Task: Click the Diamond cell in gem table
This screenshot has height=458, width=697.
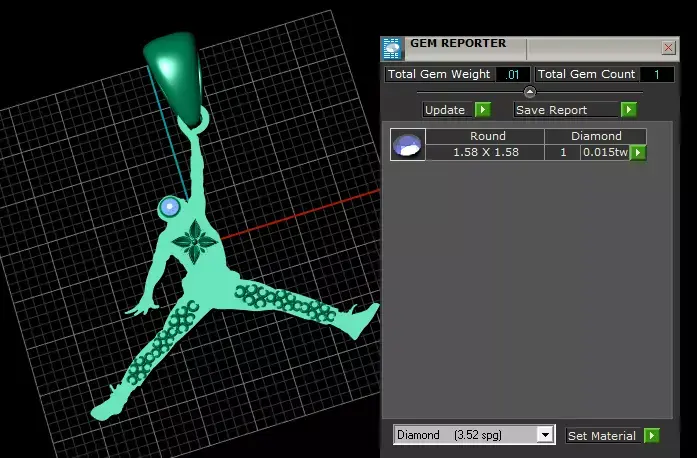Action: [596, 136]
